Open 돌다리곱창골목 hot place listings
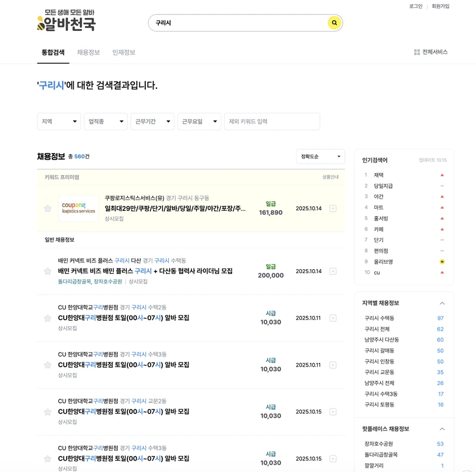The height and width of the screenshot is (472, 476). [381, 455]
